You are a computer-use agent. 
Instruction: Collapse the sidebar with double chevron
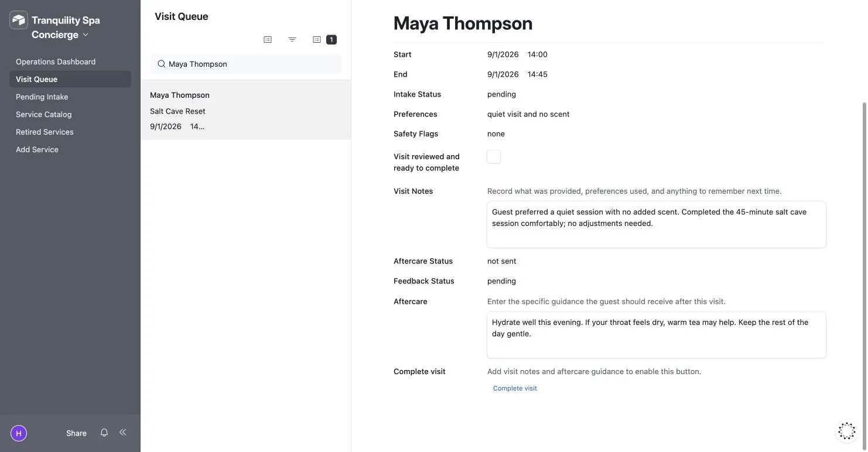[123, 432]
